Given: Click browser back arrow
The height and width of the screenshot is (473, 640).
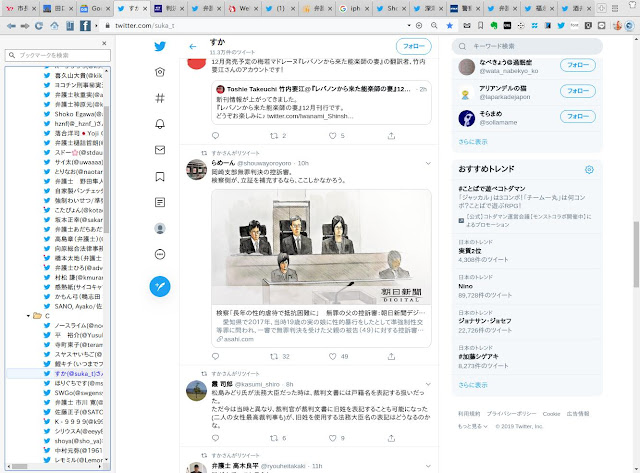Looking at the screenshot, I should pos(11,26).
